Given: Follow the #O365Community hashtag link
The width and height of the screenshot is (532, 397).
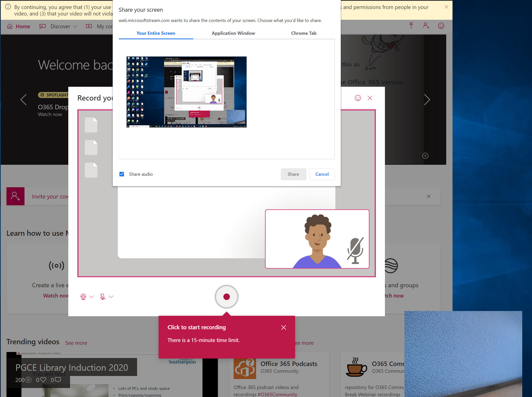Looking at the screenshot, I should tap(277, 394).
